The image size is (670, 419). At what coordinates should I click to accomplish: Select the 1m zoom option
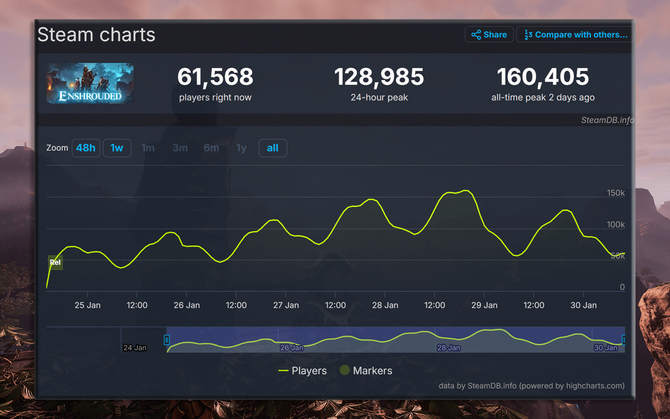click(148, 148)
